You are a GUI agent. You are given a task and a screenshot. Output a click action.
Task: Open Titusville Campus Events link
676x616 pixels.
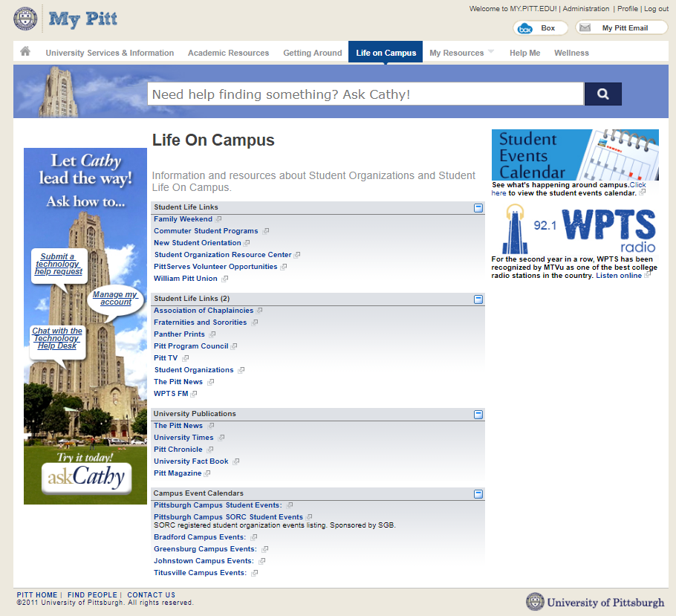pyautogui.click(x=201, y=573)
